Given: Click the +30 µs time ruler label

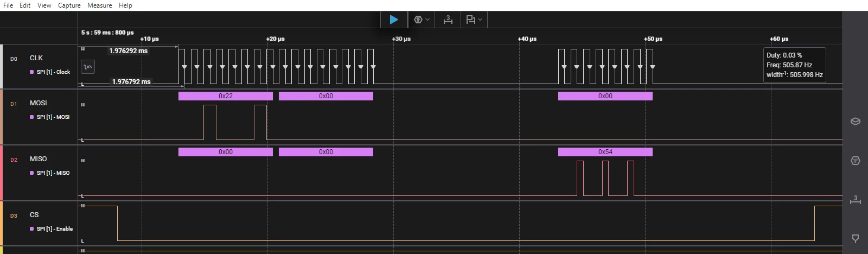Looking at the screenshot, I should pyautogui.click(x=401, y=39).
